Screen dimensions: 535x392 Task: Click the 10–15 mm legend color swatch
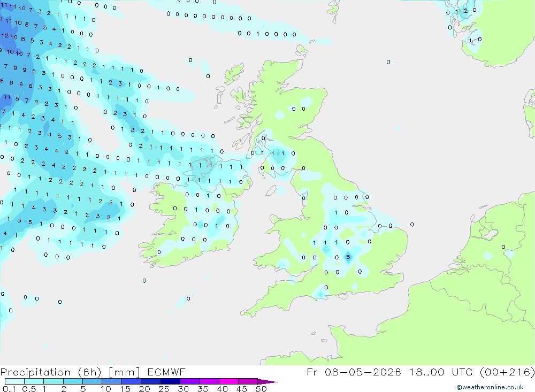click(x=112, y=381)
